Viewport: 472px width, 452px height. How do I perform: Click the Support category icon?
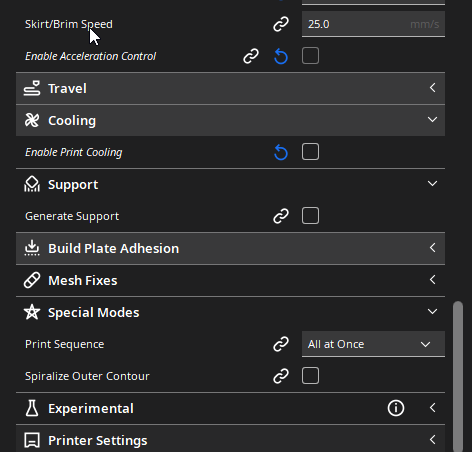click(32, 184)
